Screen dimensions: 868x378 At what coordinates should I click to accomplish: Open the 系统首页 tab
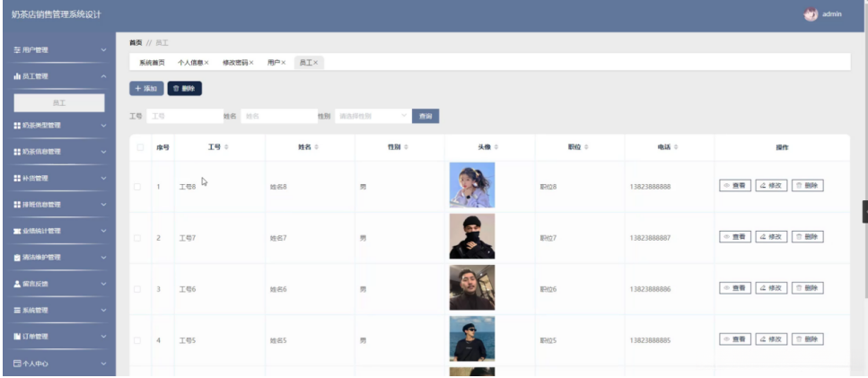[x=152, y=63]
